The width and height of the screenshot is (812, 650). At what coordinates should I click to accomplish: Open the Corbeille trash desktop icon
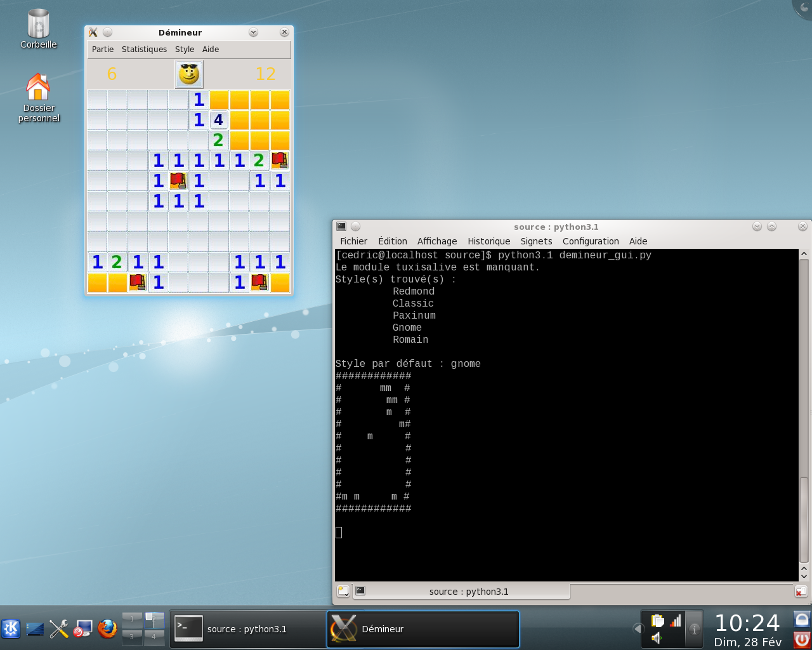[39, 29]
